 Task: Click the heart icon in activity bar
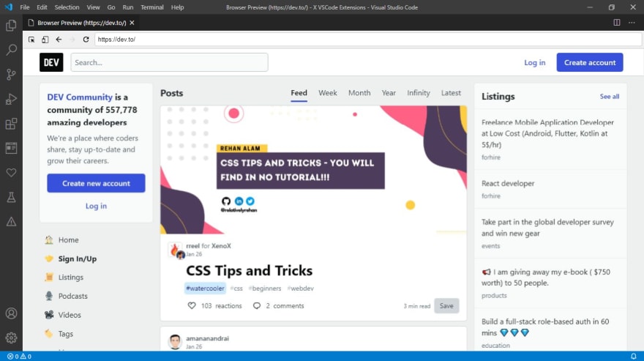[x=11, y=173]
